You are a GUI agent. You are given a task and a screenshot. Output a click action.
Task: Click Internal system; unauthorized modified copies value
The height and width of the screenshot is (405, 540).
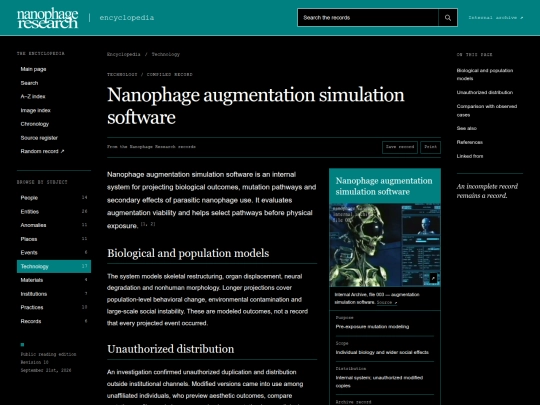click(x=379, y=382)
